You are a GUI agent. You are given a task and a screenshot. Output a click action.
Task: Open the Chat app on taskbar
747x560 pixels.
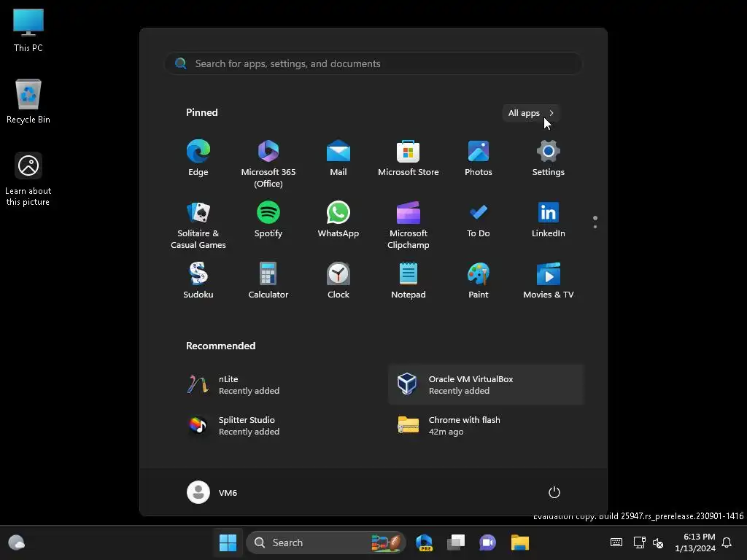point(488,542)
